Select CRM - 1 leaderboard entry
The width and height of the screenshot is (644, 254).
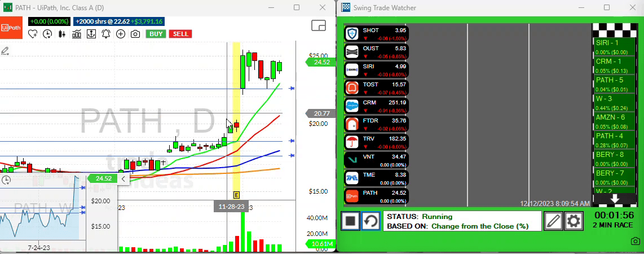coord(615,65)
